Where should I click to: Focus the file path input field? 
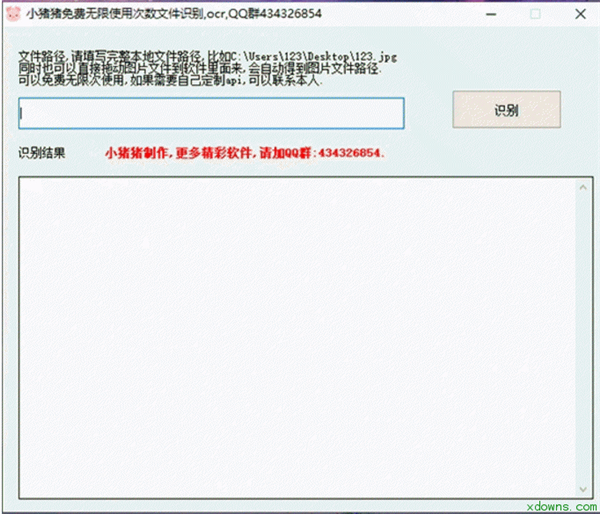point(211,113)
